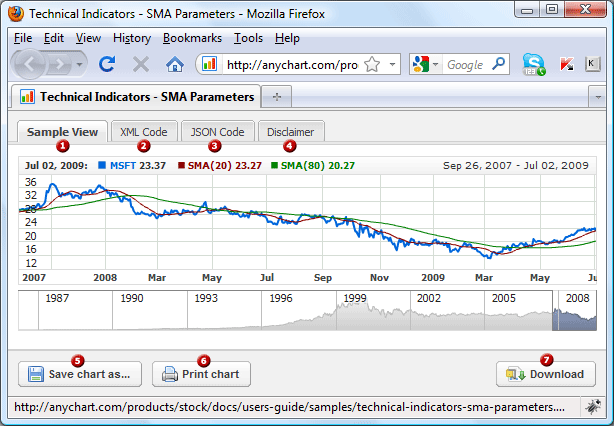This screenshot has height=426, width=614.
Task: Click the search magnifier icon
Action: coord(499,65)
